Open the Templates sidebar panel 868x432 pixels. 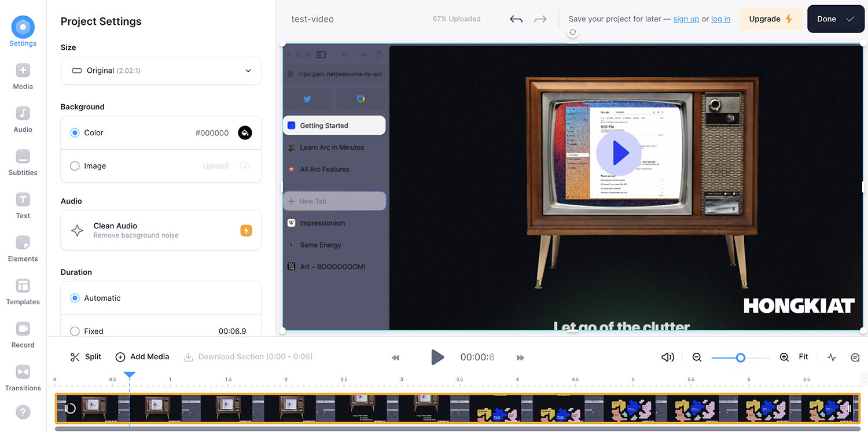coord(23,292)
